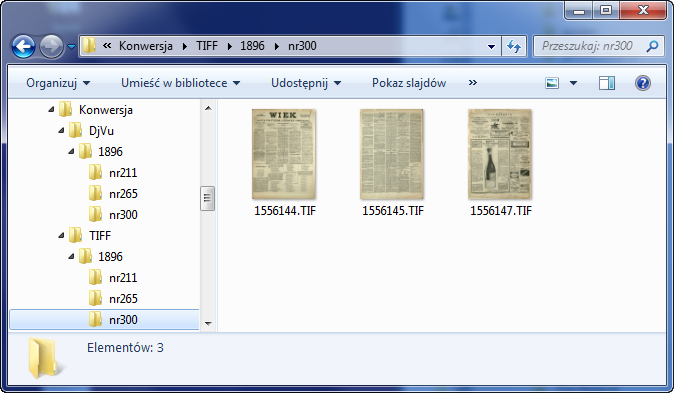Open the Udostępnij menu
The image size is (674, 393).
pos(306,83)
